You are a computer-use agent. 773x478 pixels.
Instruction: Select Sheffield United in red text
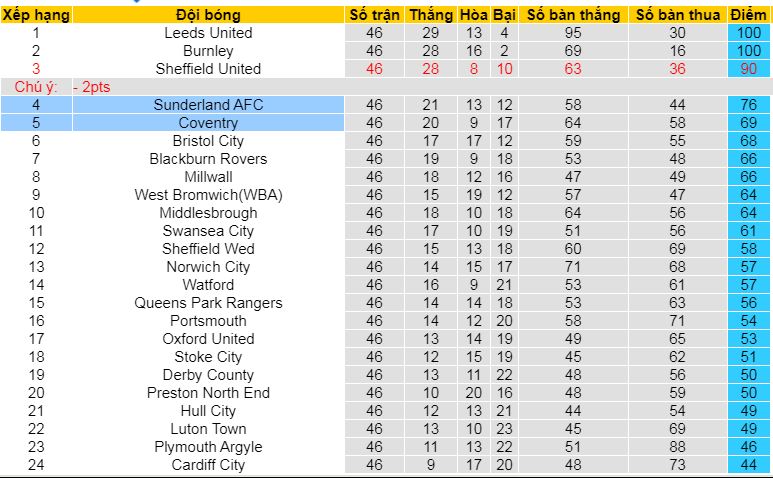click(x=208, y=69)
